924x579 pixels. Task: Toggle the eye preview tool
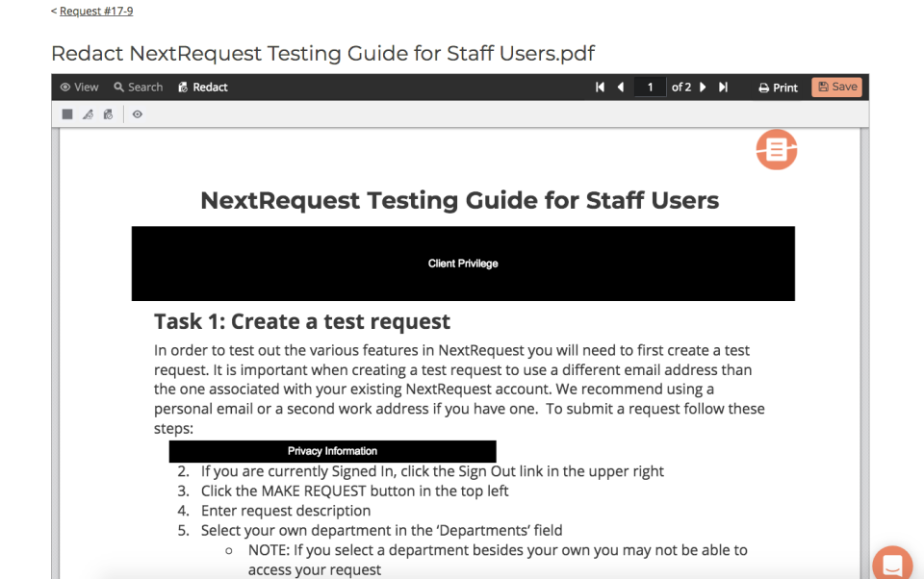coord(137,113)
